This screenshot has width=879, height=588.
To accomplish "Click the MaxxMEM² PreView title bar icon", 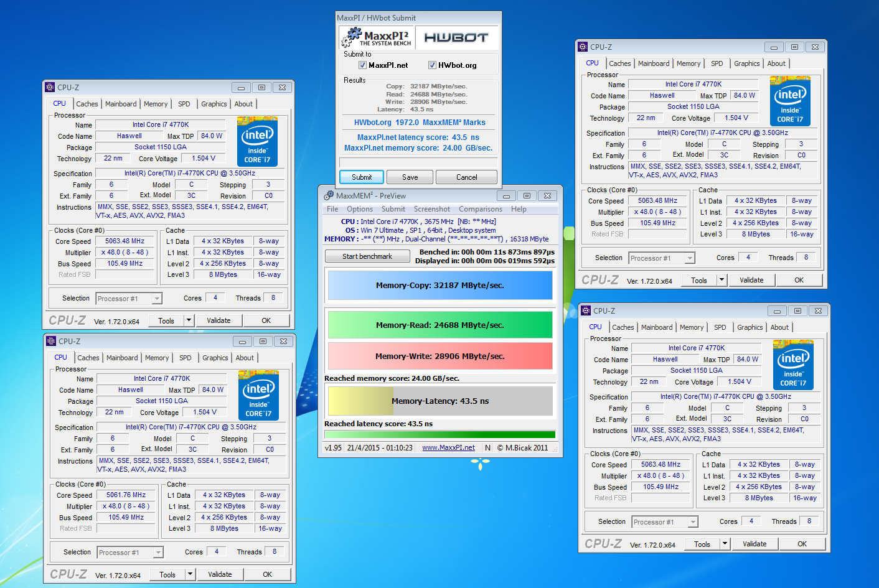I will click(329, 195).
